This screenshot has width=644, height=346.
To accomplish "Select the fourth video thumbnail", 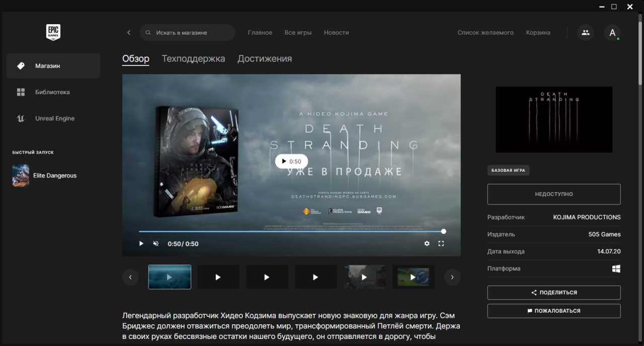I will click(x=315, y=277).
